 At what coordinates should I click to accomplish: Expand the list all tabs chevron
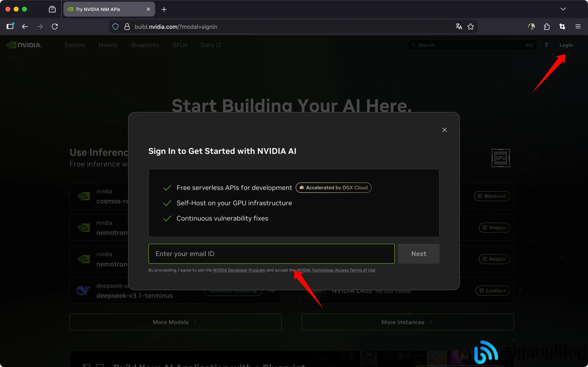click(563, 9)
